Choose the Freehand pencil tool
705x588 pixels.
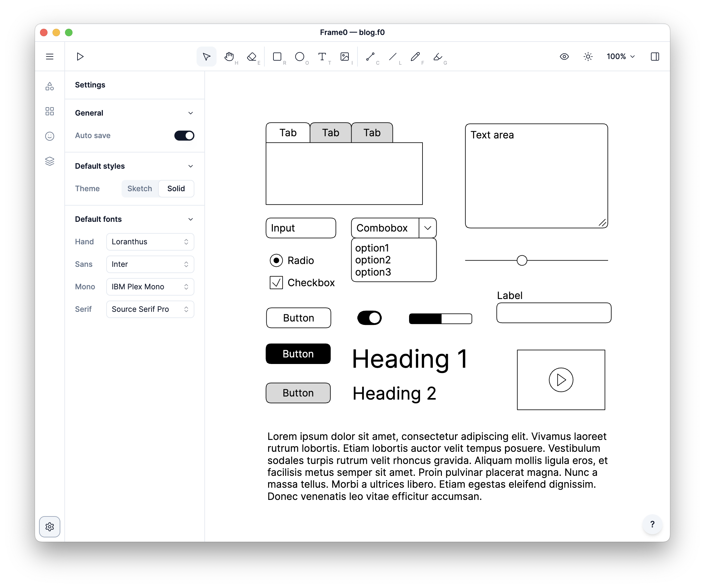[x=415, y=56]
